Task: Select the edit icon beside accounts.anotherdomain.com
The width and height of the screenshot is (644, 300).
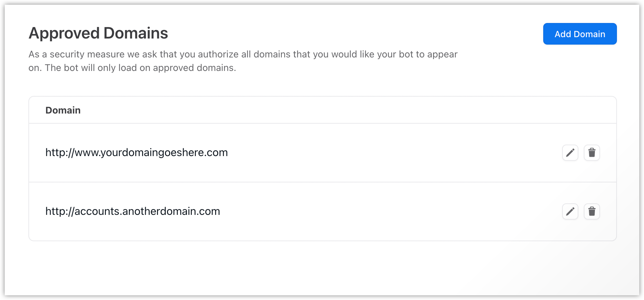Action: [x=570, y=211]
